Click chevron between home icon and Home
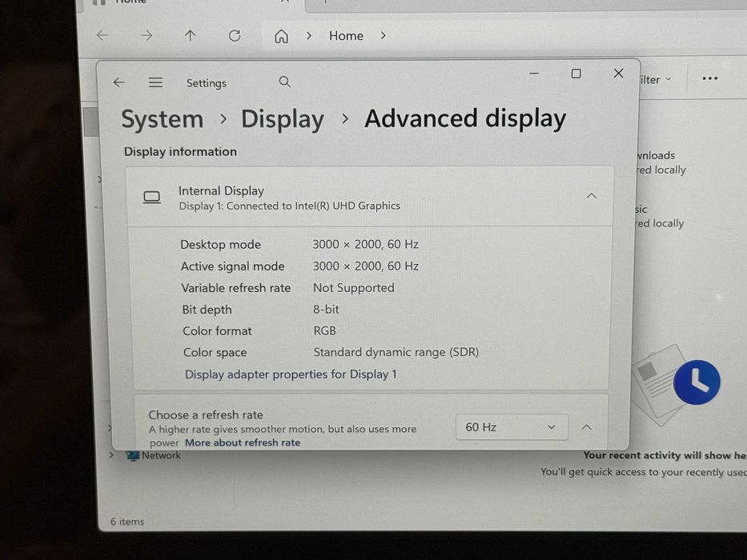 pyautogui.click(x=309, y=36)
